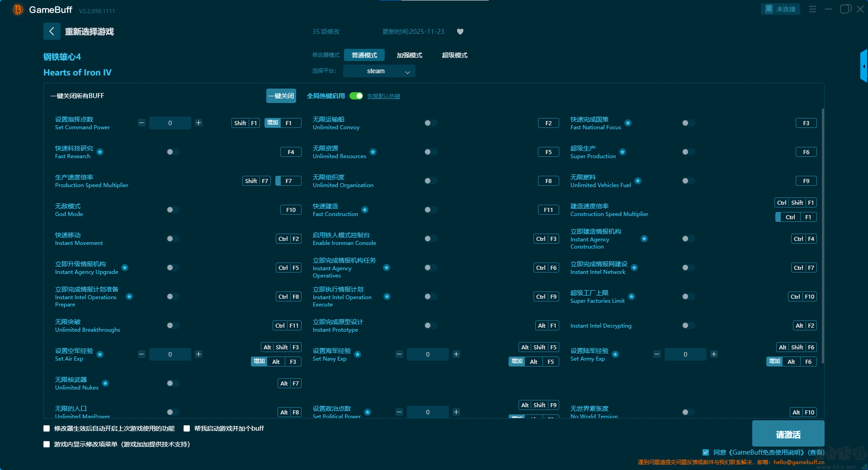868x470 pixels.
Task: Click star icon beside Instant Intel Operation Execute
Action: 387,296
